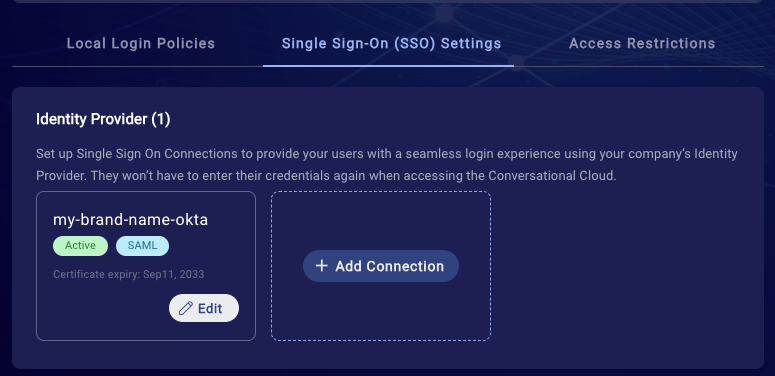Select the my-brand-name-okta connection title
This screenshot has width=775, height=376.
[130, 220]
